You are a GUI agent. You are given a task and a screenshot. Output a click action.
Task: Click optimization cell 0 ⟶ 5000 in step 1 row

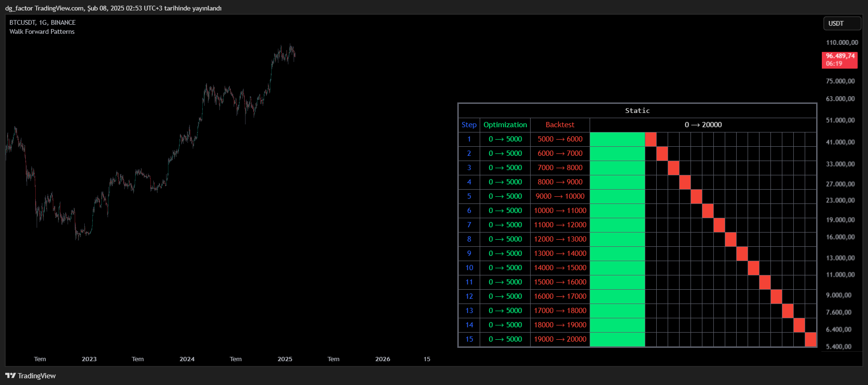click(x=505, y=139)
